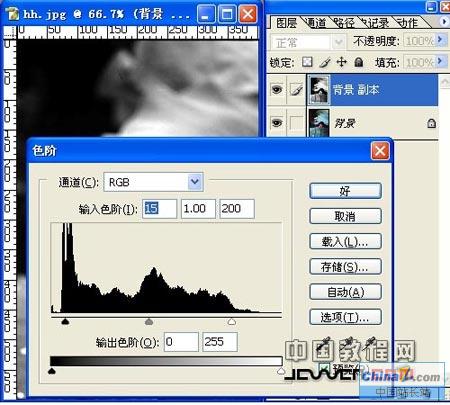Switch to the 路径 tab
This screenshot has width=450, height=405.
click(344, 23)
